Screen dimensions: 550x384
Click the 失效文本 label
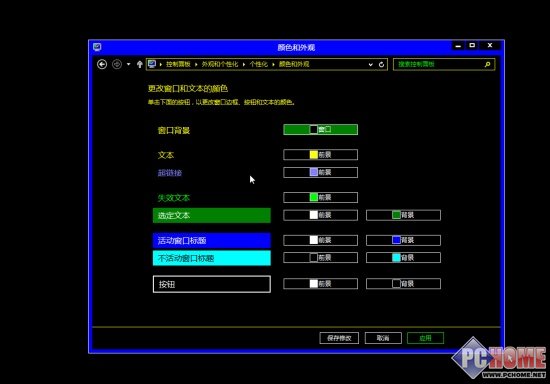pyautogui.click(x=174, y=198)
